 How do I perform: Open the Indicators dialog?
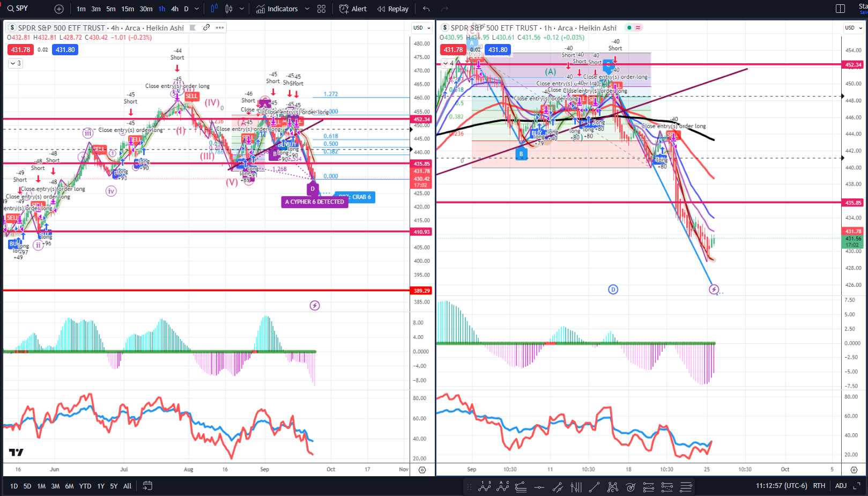277,9
